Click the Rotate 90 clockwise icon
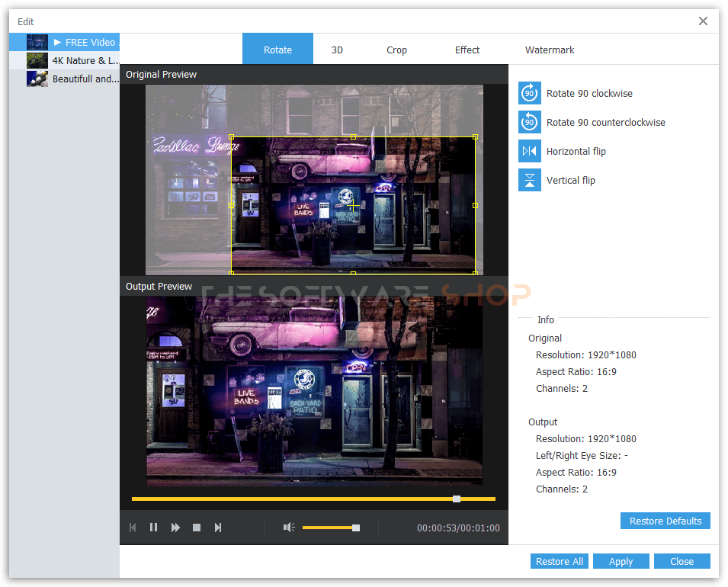This screenshot has width=728, height=587. [x=530, y=94]
